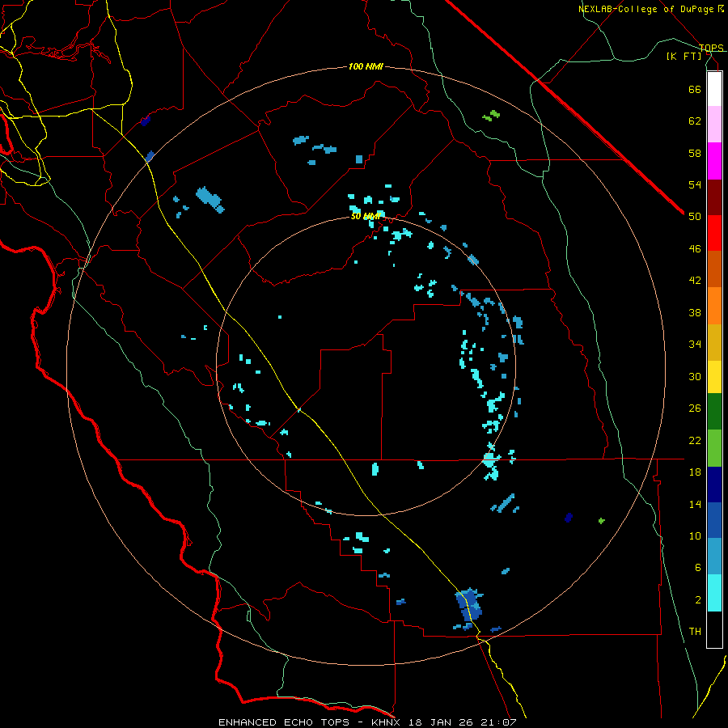Image resolution: width=728 pixels, height=728 pixels.
Task: Click the K FT units label
Action: [x=684, y=56]
